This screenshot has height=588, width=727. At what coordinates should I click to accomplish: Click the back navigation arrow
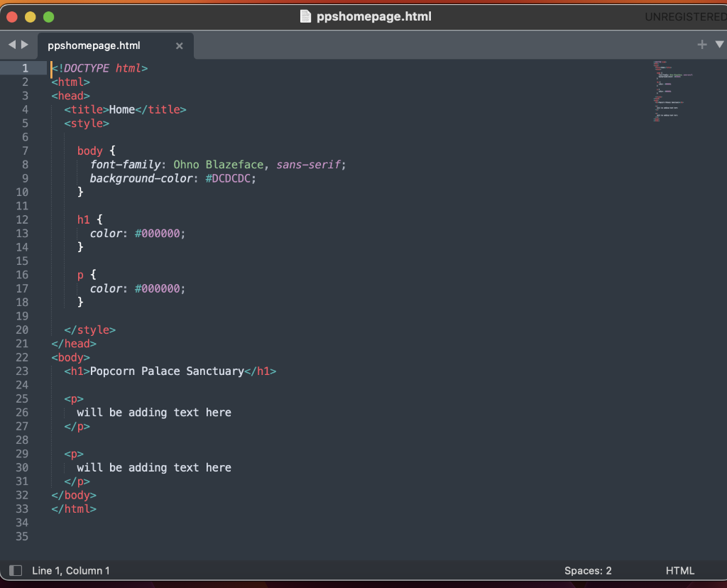[11, 44]
